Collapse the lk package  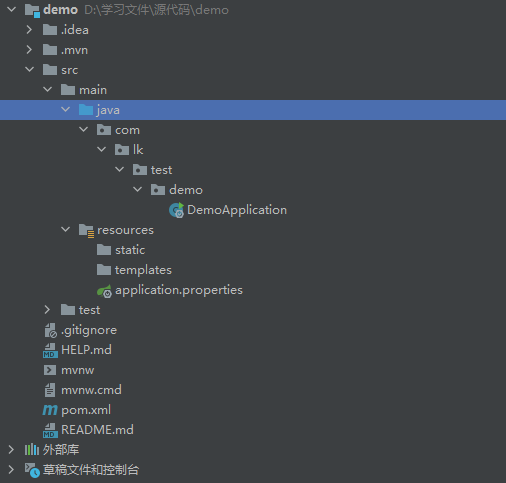point(102,150)
